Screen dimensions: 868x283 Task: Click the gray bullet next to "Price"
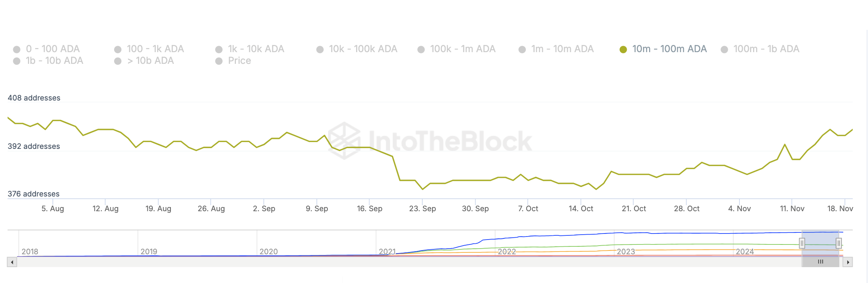pyautogui.click(x=220, y=60)
